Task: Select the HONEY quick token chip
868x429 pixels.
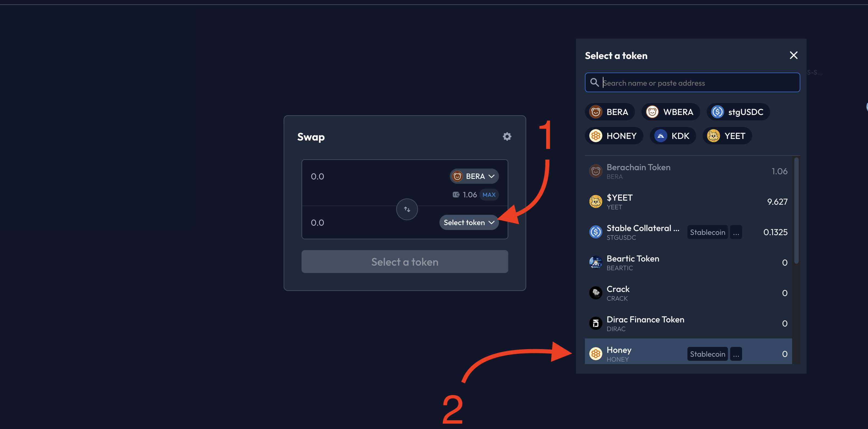Action: (613, 136)
